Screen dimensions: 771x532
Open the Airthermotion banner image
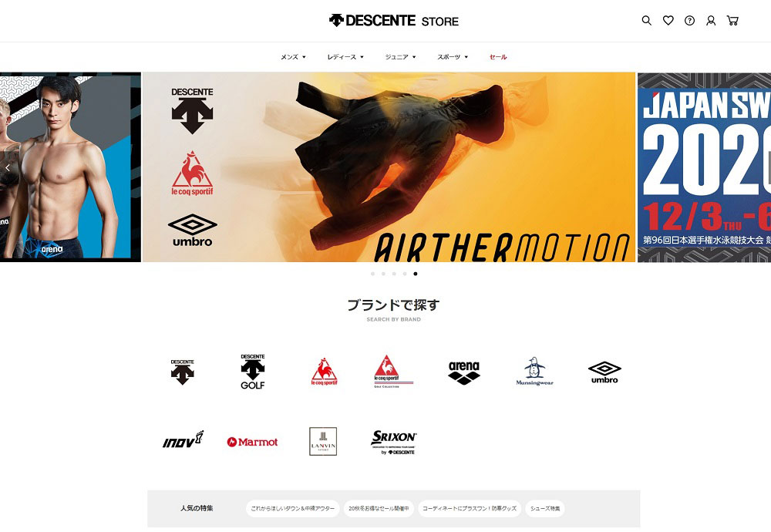point(389,167)
